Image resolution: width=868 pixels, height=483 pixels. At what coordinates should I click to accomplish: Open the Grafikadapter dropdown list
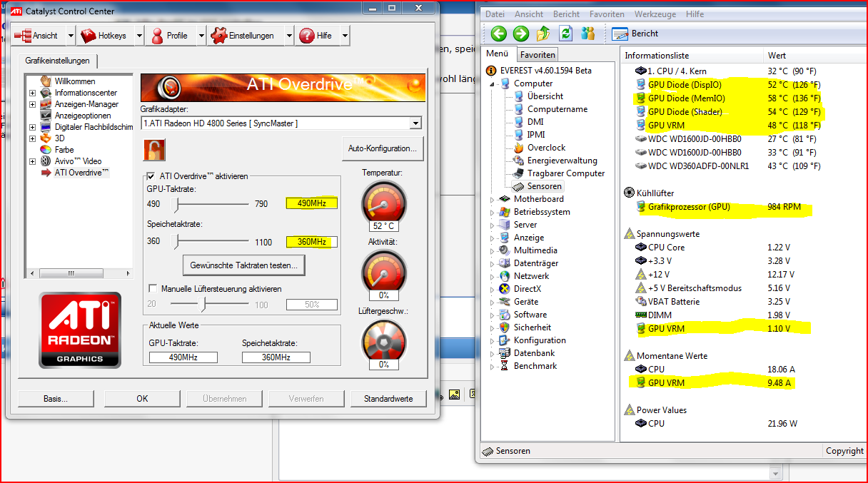pos(415,123)
